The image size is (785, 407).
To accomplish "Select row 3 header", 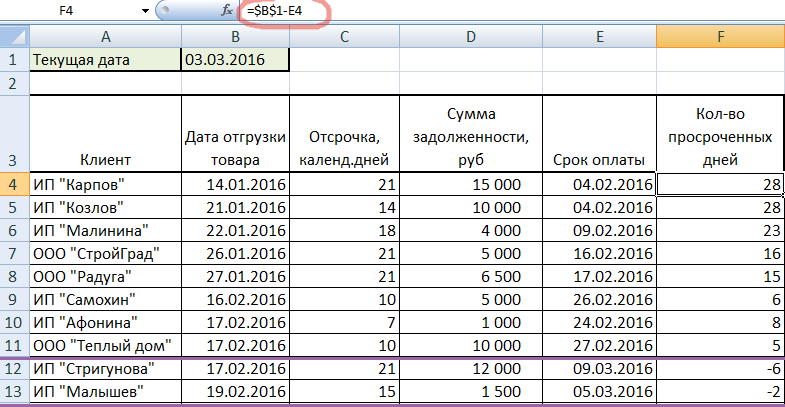I will click(14, 133).
